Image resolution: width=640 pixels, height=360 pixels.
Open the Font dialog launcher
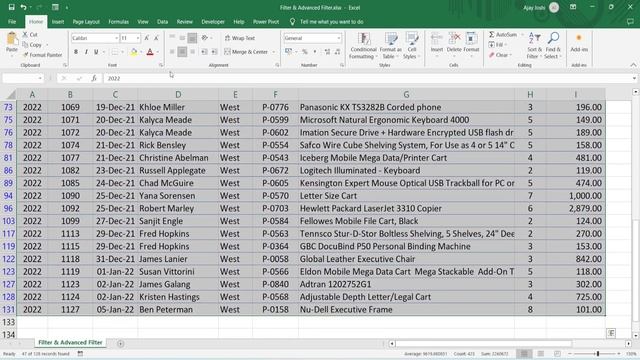pyautogui.click(x=161, y=65)
